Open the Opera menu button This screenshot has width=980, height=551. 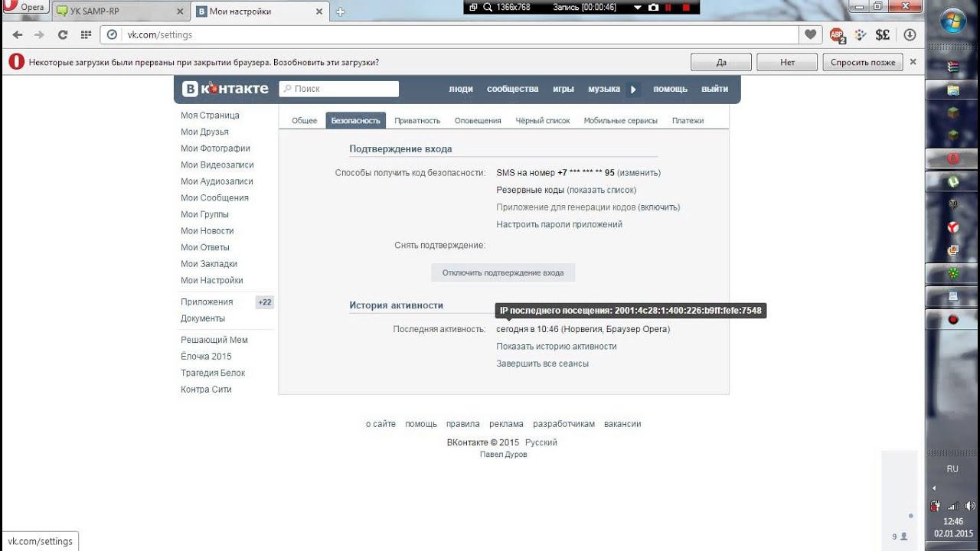tap(25, 8)
